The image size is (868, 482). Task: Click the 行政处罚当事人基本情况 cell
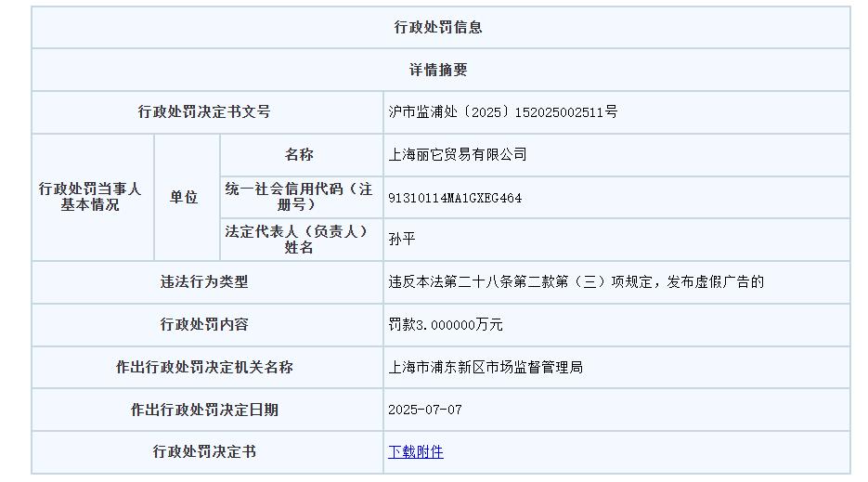tap(90, 197)
